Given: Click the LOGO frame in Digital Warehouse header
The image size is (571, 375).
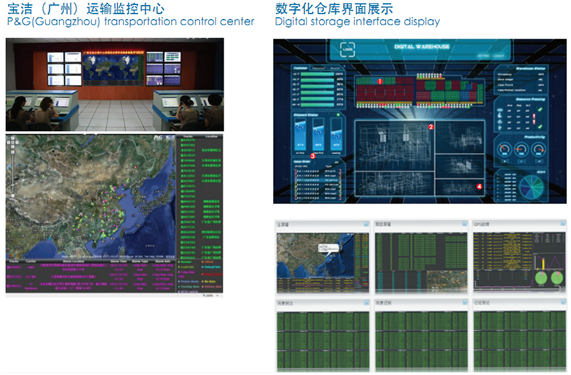Looking at the screenshot, I should 347,50.
